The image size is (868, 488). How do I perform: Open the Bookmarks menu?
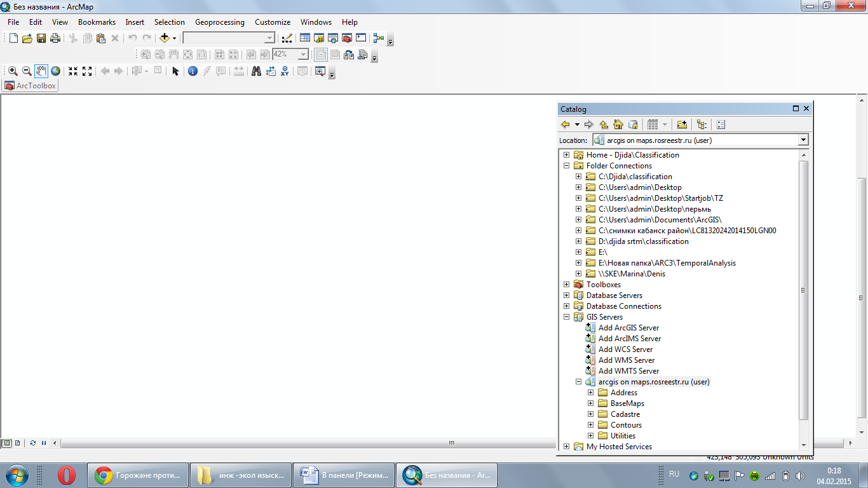pyautogui.click(x=97, y=22)
